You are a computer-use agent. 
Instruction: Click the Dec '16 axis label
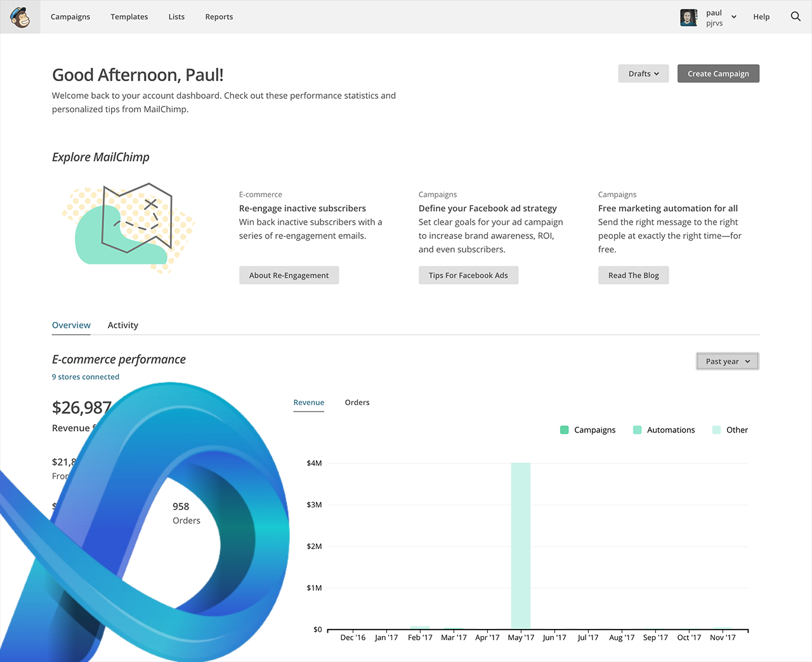point(353,638)
